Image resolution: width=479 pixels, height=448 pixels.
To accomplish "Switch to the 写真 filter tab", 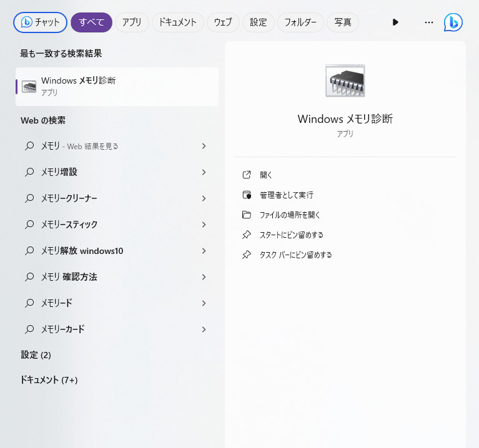I will pyautogui.click(x=343, y=22).
